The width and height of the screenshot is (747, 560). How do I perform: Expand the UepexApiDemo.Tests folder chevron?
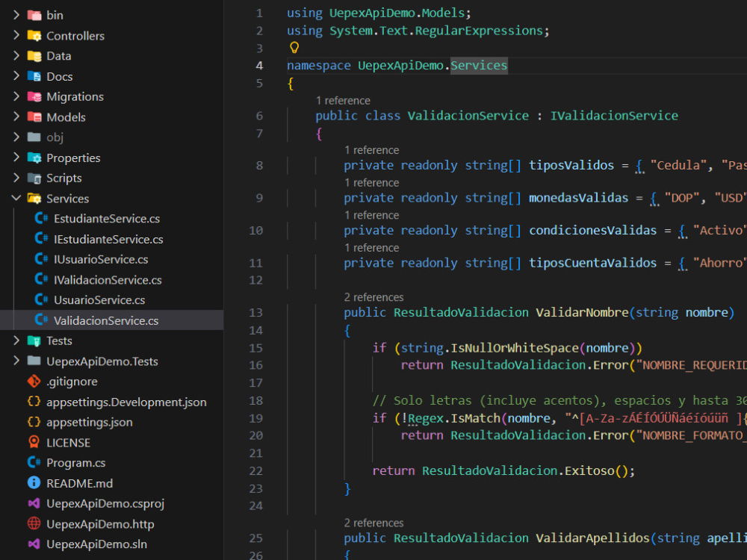pos(16,361)
